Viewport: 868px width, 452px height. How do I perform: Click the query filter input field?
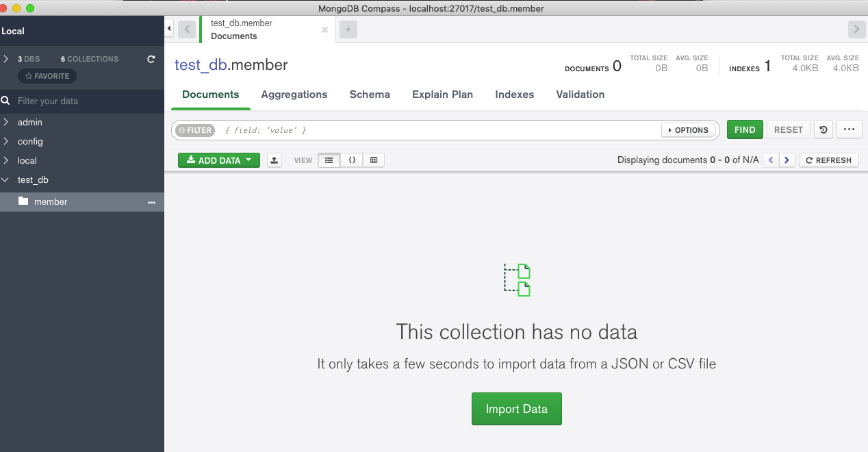pos(438,130)
